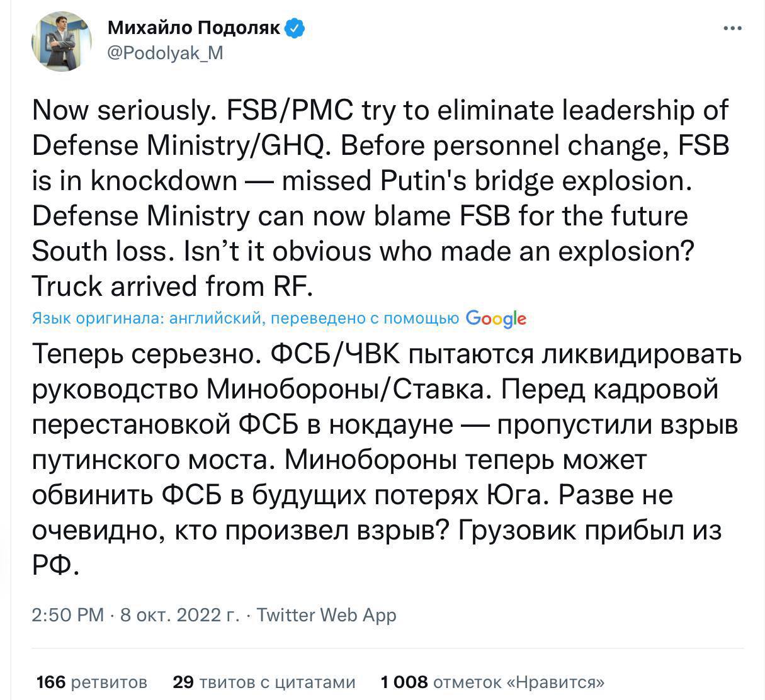Click "Putin's bridge explosion" phrase

536,181
